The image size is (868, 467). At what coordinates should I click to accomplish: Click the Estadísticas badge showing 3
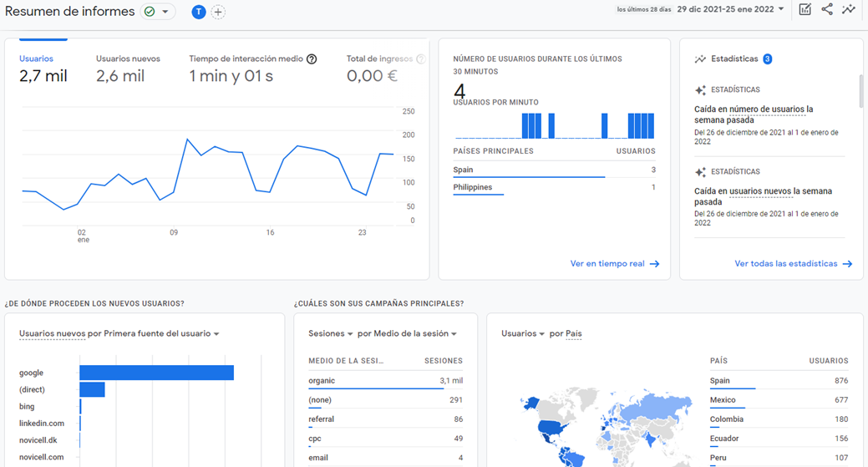pos(767,58)
